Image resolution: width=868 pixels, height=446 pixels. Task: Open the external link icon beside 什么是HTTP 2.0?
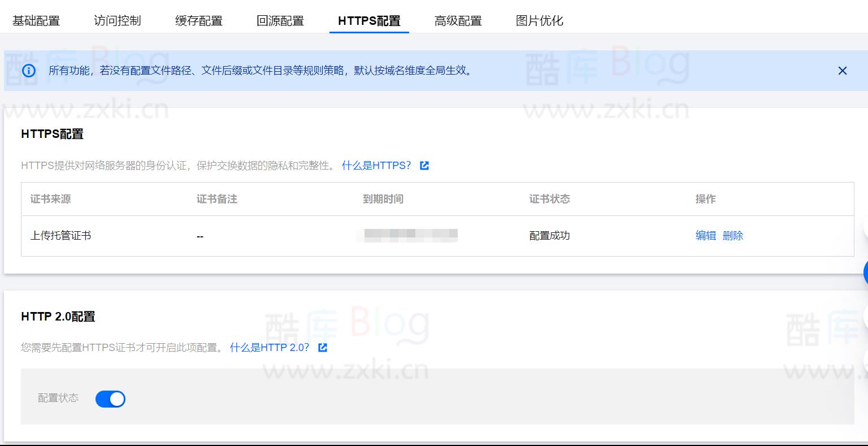click(x=322, y=348)
